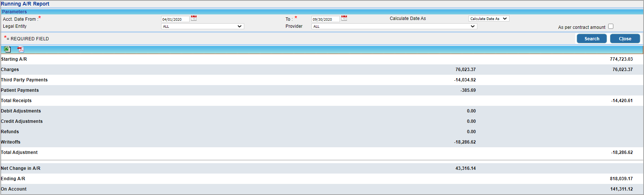Click On Account value 141,311.12
Image resolution: width=644 pixels, height=195 pixels.
[621, 189]
